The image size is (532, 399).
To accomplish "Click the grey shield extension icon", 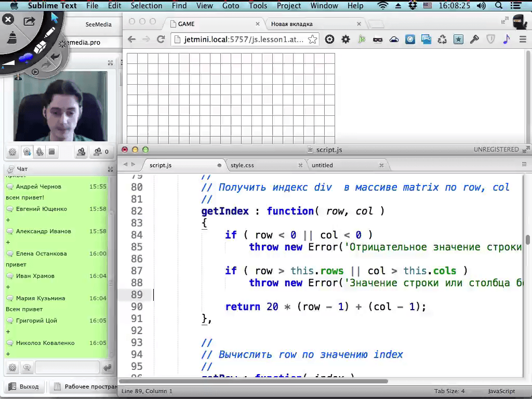I will (490, 39).
